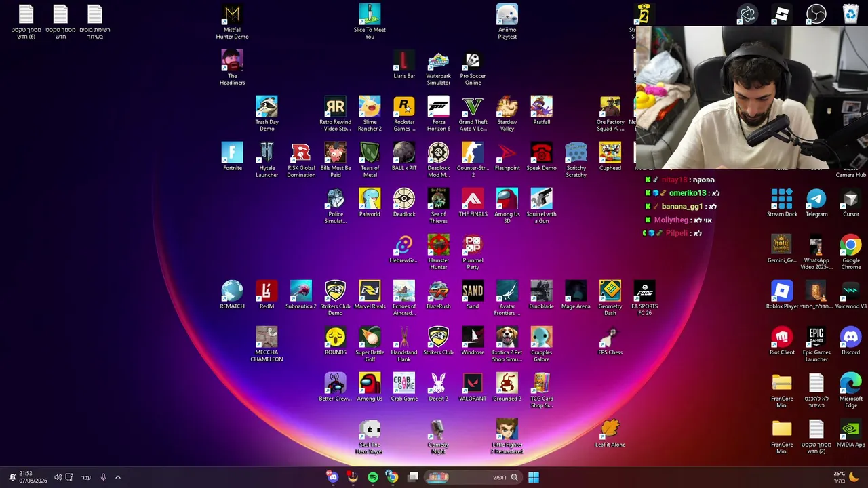Open Spotify from the taskbar
Screen dimensions: 868x488
[x=373, y=477]
